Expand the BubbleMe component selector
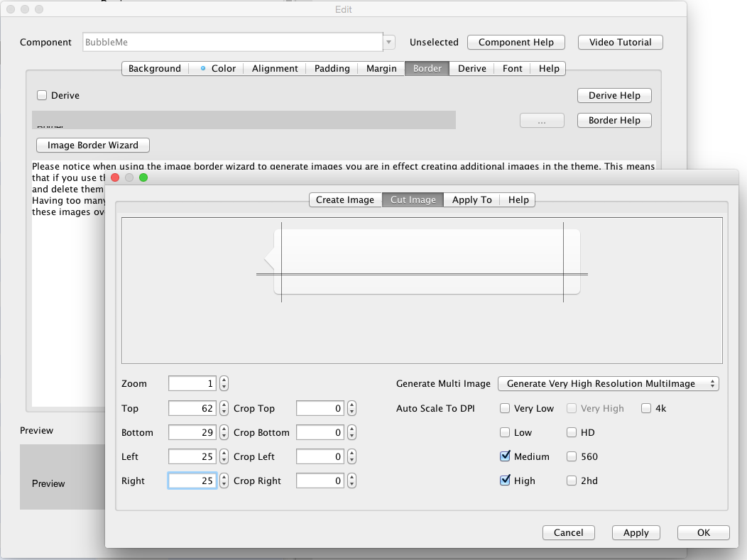The image size is (747, 560). tap(388, 42)
